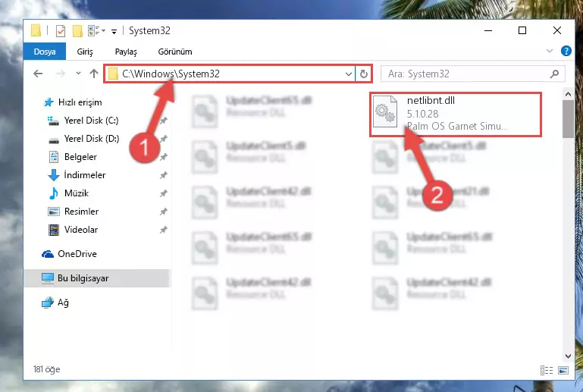The height and width of the screenshot is (392, 583).
Task: Switch to the Görünüm ribbon tab
Action: coord(175,52)
